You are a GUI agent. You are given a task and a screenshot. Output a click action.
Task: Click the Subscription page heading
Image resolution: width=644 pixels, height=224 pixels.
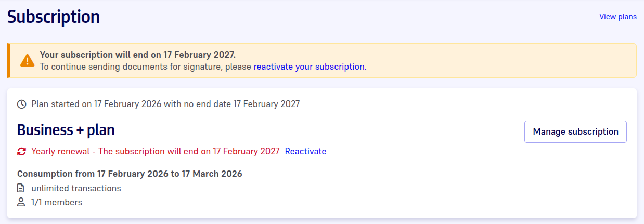click(x=54, y=17)
